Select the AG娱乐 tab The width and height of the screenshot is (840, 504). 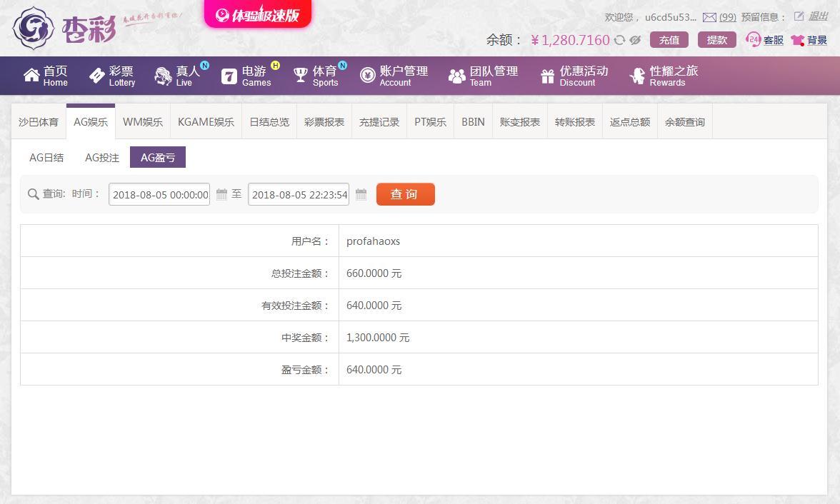click(91, 121)
